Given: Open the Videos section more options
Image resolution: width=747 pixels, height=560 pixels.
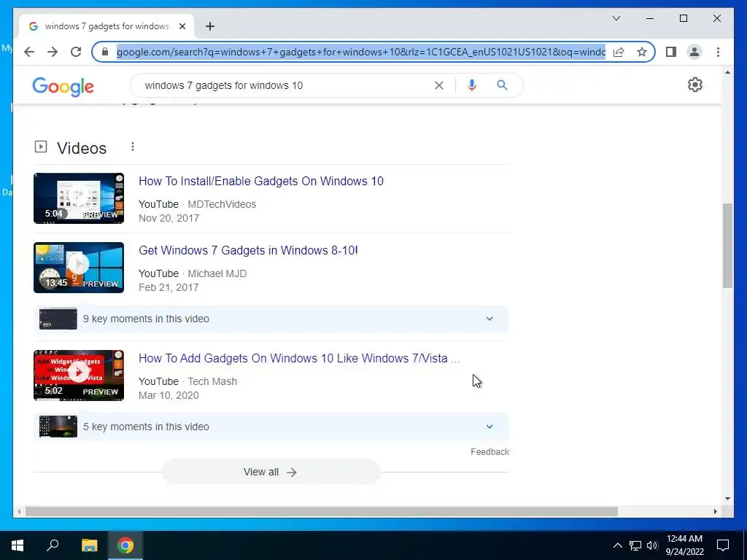Looking at the screenshot, I should tap(133, 147).
